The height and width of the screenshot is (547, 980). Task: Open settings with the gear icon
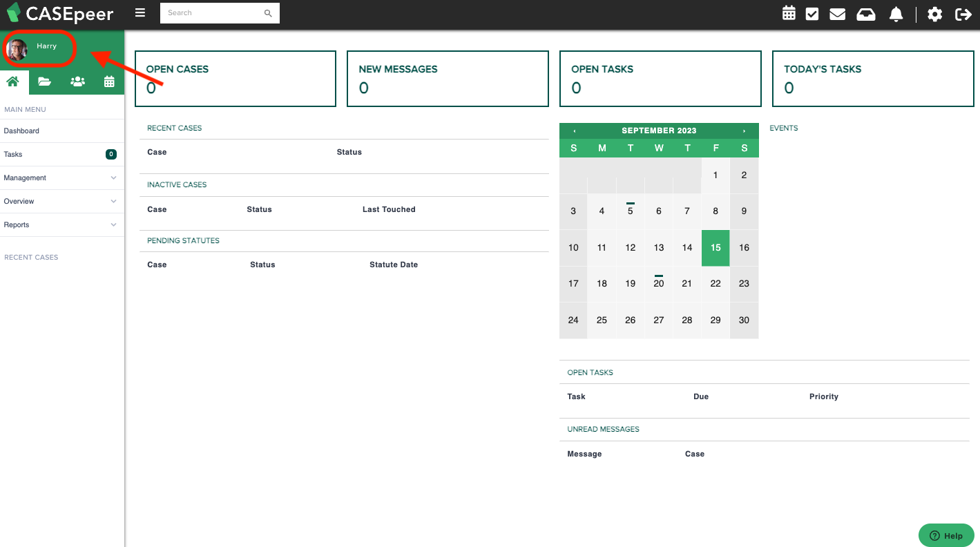click(934, 14)
